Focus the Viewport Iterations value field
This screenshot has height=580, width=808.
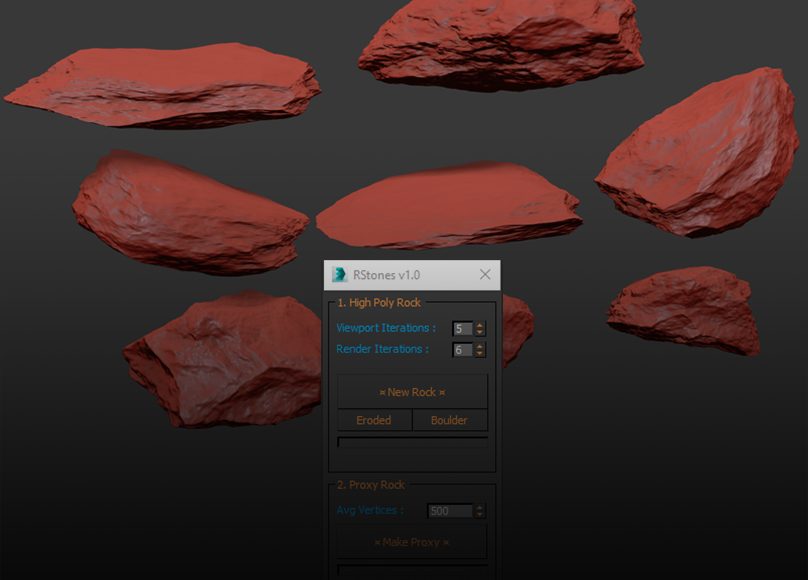coord(462,328)
